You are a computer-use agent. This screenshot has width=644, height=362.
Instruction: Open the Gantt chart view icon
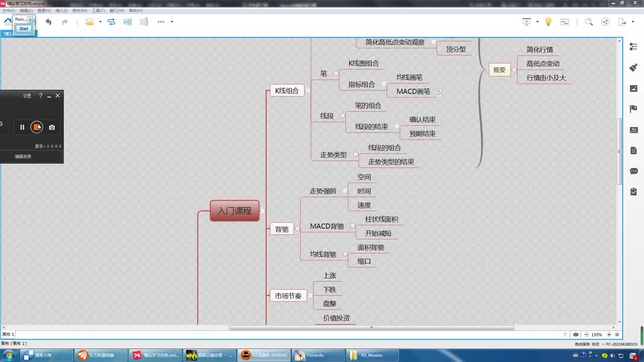(x=565, y=22)
